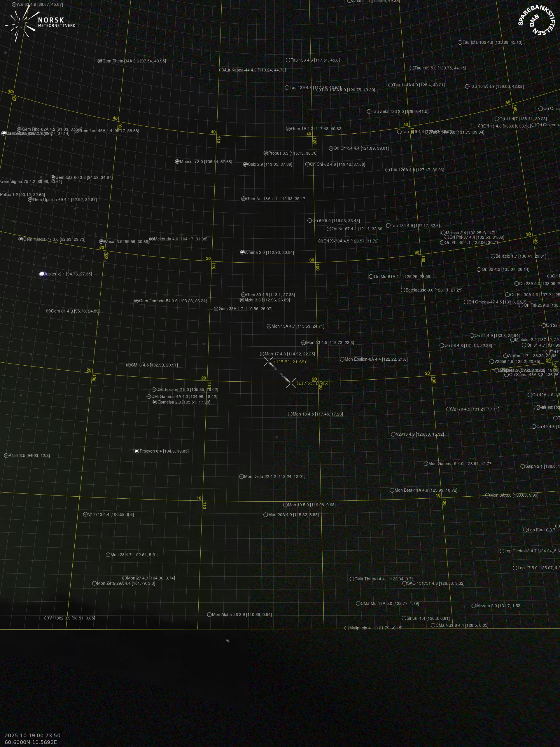Select the Betelgeuse star circle marker
560x747 pixels.
[403, 290]
